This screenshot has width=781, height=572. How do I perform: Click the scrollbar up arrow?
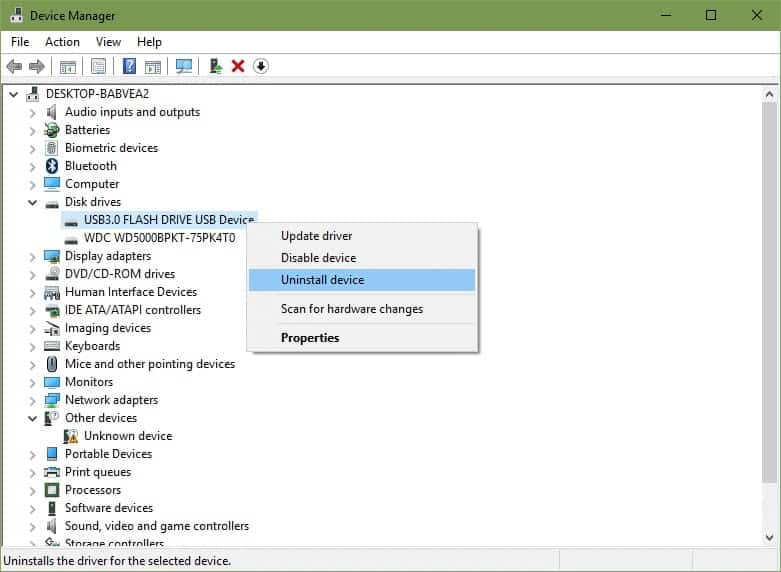coord(769,94)
